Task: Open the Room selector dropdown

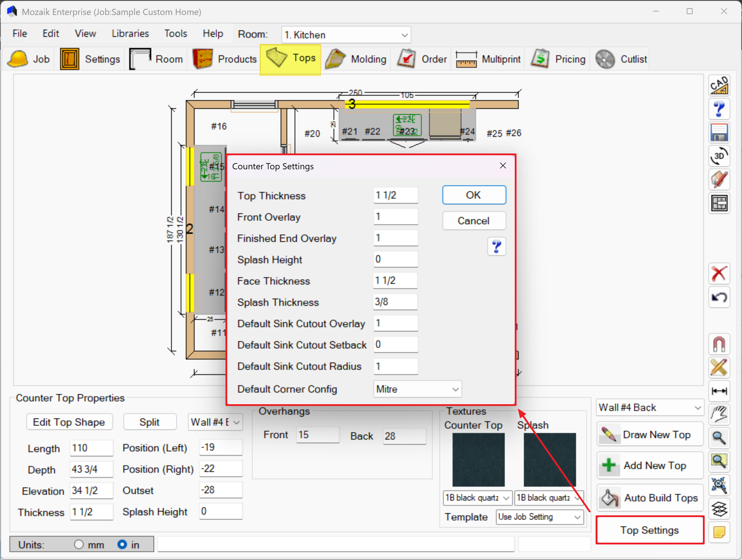Action: [346, 35]
